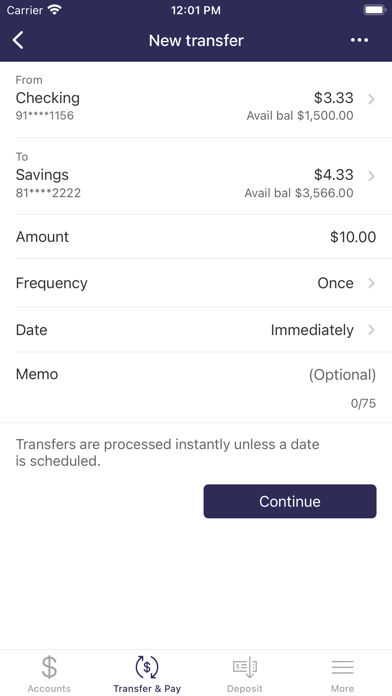This screenshot has width=392, height=696.
Task: Switch to the Deposit tab label
Action: coord(245,688)
